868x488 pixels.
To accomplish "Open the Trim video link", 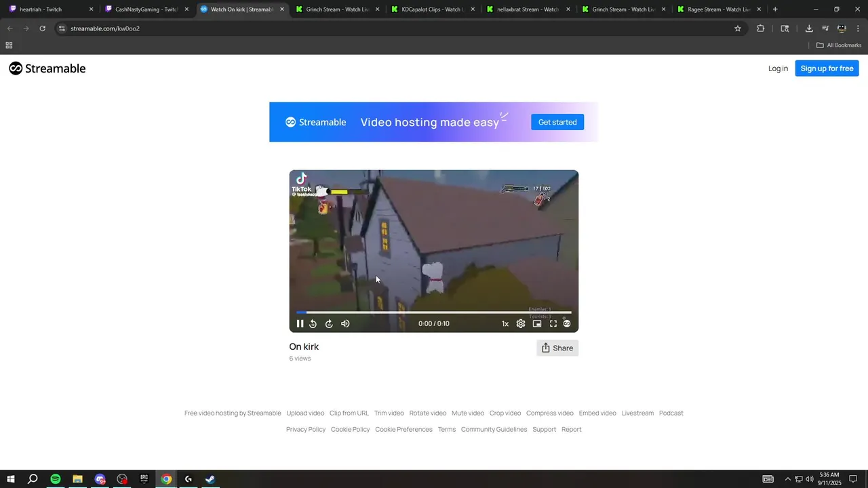I will click(389, 413).
